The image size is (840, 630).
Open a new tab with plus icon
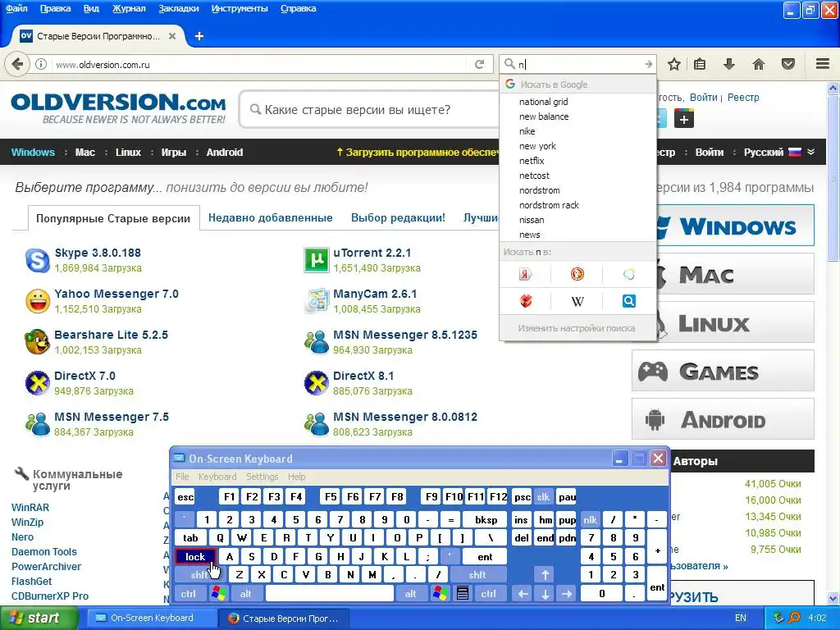(199, 36)
